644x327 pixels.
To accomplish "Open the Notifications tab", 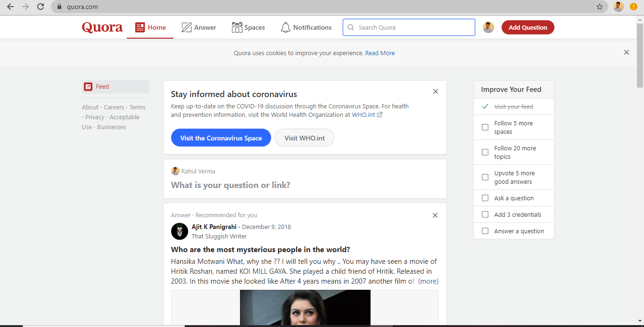I will 306,27.
